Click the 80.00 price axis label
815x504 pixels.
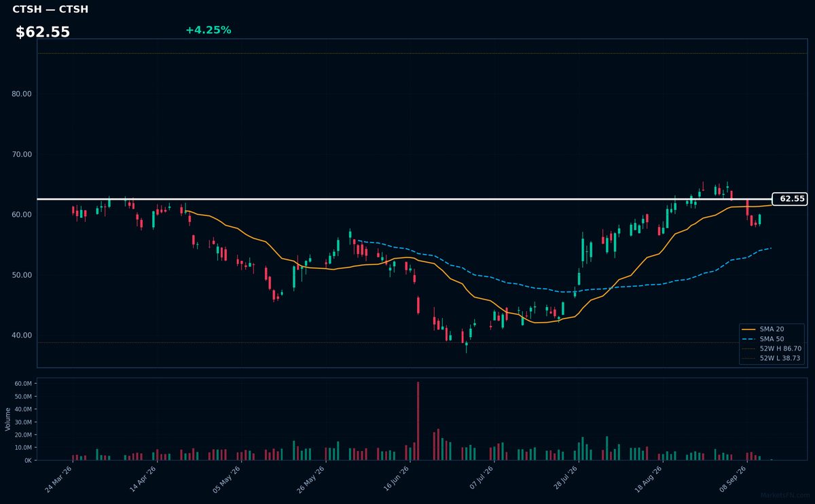[x=22, y=94]
